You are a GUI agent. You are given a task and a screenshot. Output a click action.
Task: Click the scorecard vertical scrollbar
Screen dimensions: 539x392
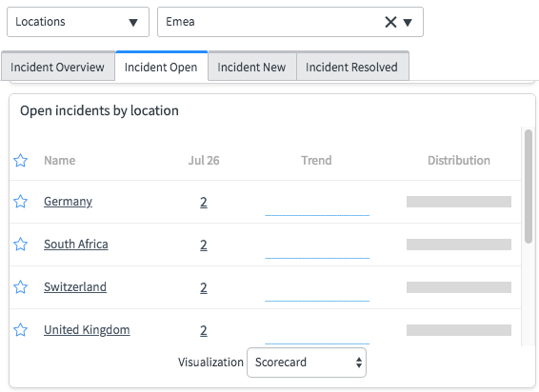(x=529, y=186)
